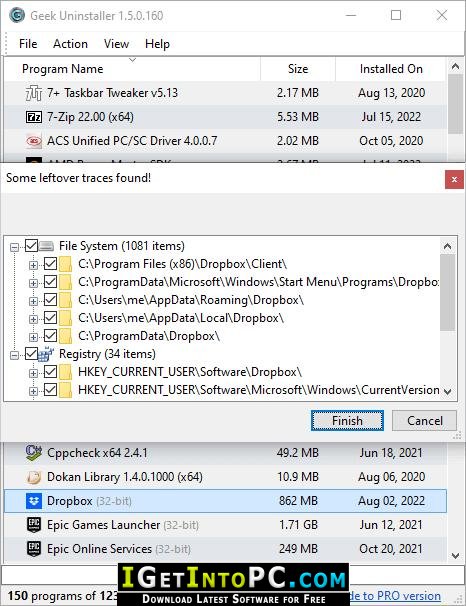Open the View menu

[116, 44]
